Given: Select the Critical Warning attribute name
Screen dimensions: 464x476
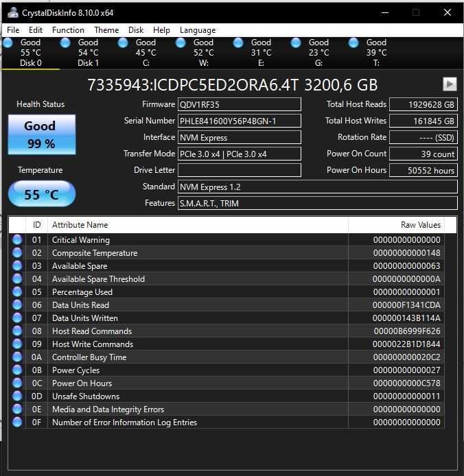Looking at the screenshot, I should click(x=81, y=240).
